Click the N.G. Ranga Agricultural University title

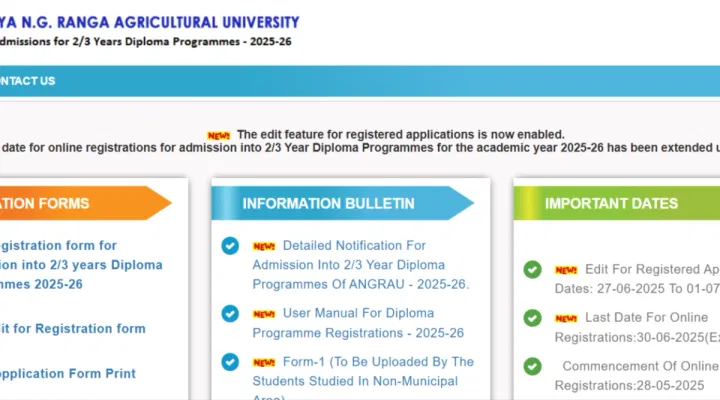tap(149, 22)
